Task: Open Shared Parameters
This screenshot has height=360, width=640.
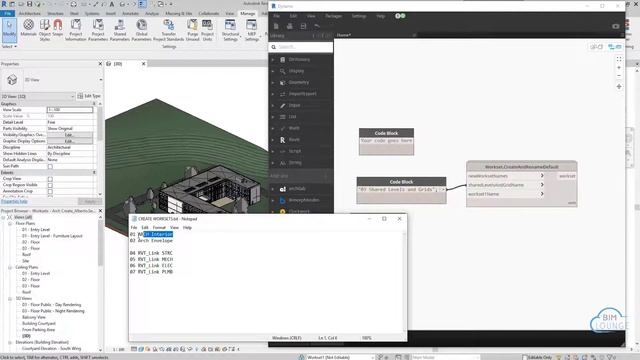Action: coord(120,29)
